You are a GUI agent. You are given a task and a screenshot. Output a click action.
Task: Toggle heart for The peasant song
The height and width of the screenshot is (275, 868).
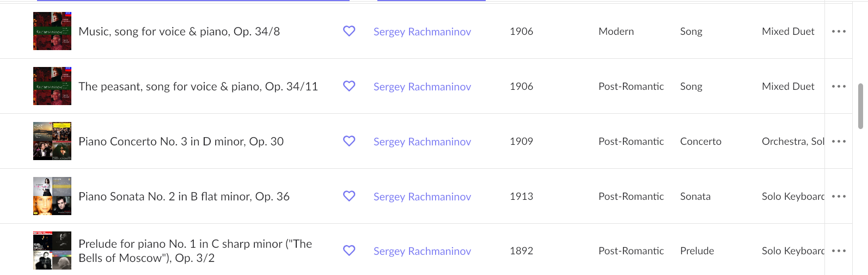click(x=349, y=86)
